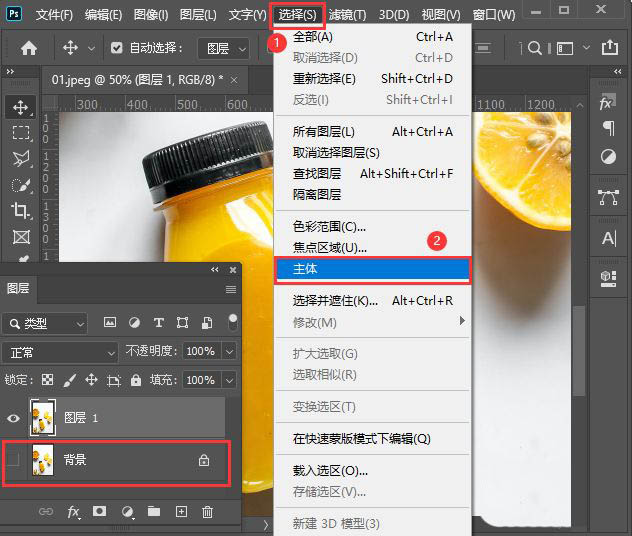The height and width of the screenshot is (536, 632).
Task: Open the Character panel icon
Action: pos(609,238)
